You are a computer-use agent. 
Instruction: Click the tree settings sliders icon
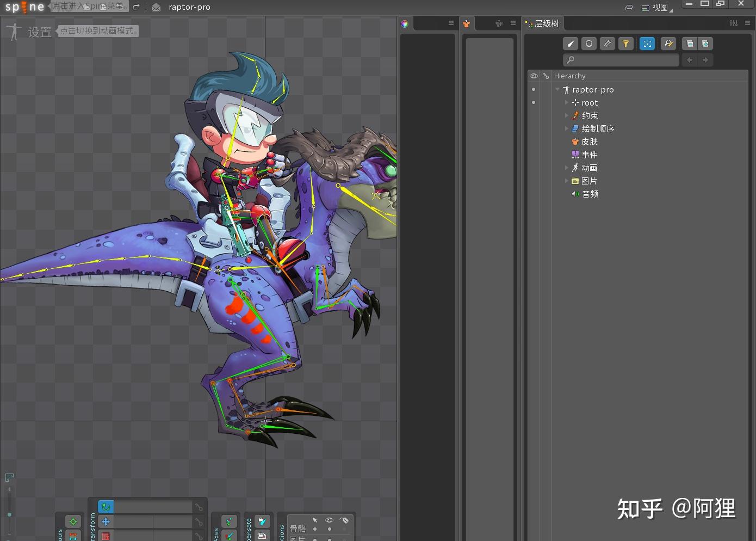(734, 23)
